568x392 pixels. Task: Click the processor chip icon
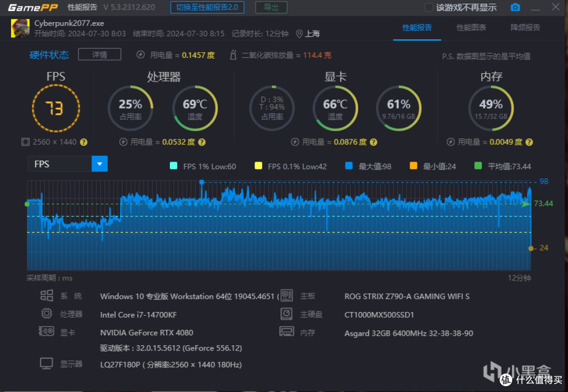pyautogui.click(x=47, y=314)
